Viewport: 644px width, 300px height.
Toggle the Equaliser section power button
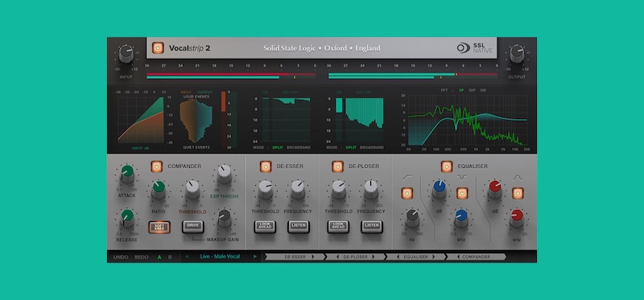447,166
